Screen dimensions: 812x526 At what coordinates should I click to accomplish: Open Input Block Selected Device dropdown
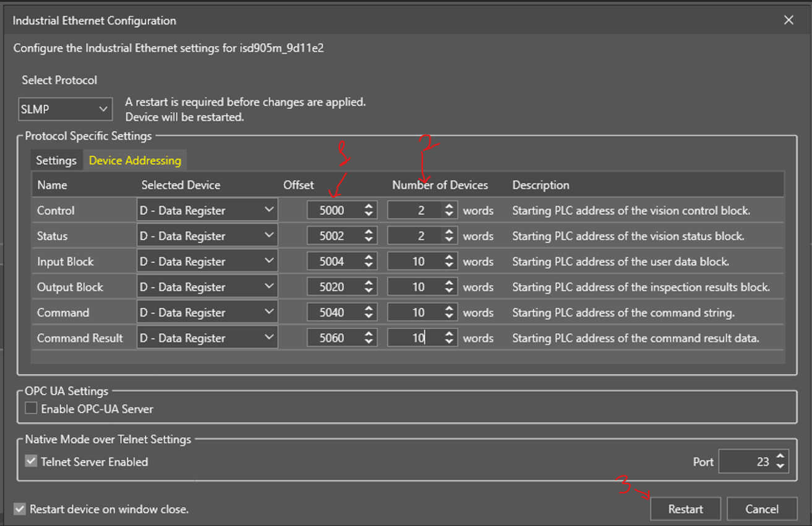tap(207, 261)
